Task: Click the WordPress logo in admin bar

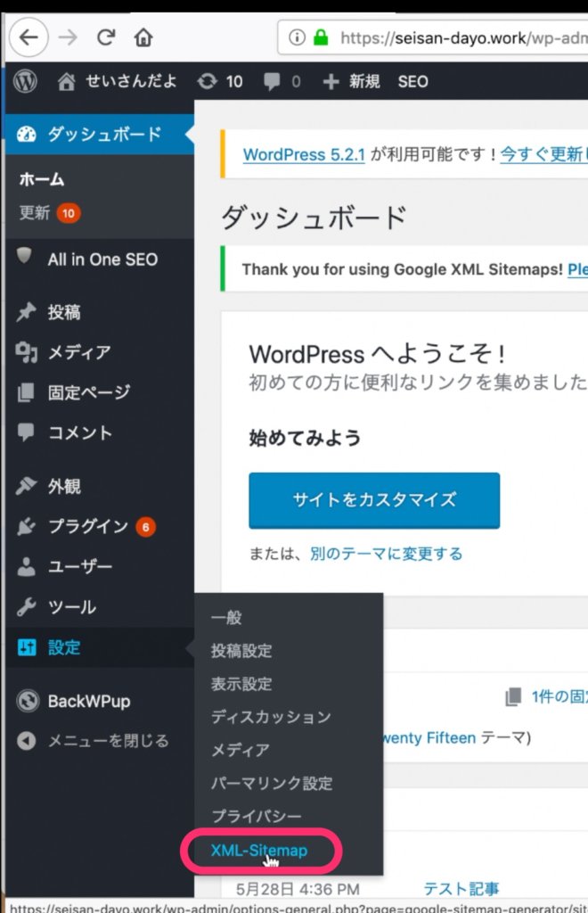Action: click(x=26, y=82)
